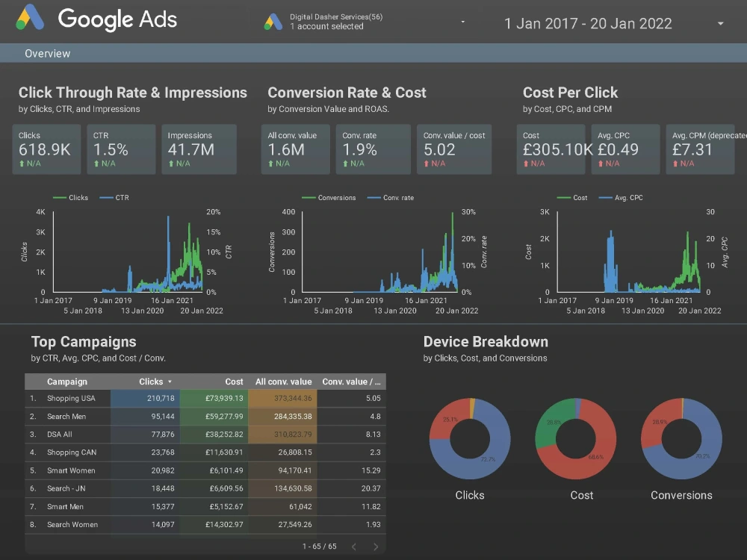Go to next table page arrow
Screen dimensions: 747x560
(376, 547)
